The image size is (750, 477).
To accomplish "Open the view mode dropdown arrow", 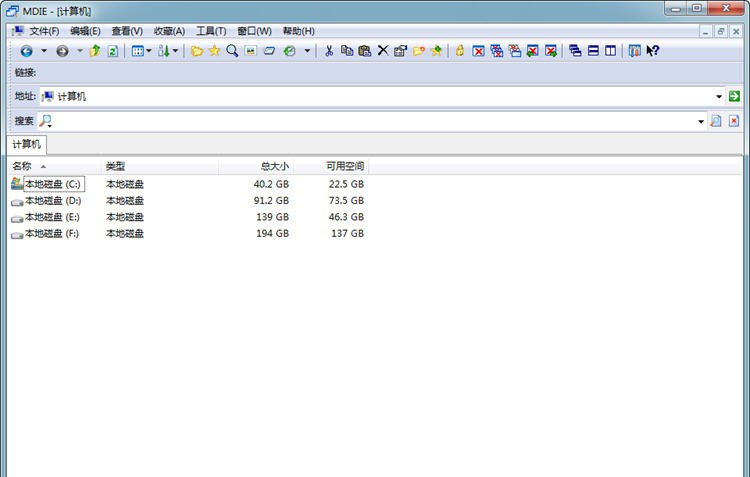I will (149, 51).
